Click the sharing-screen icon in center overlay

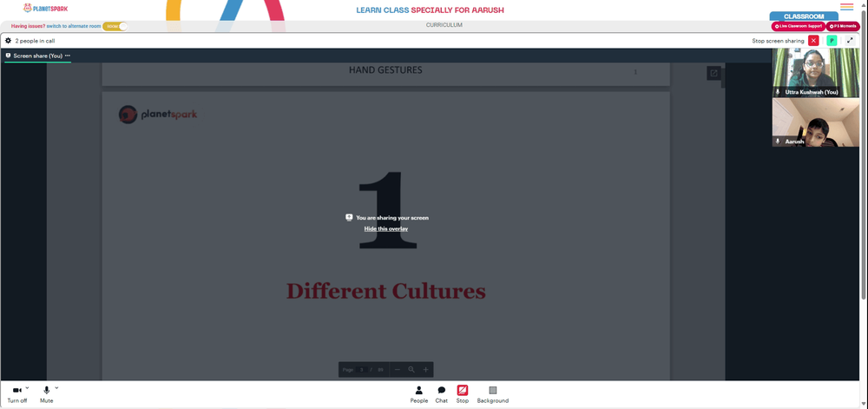349,217
